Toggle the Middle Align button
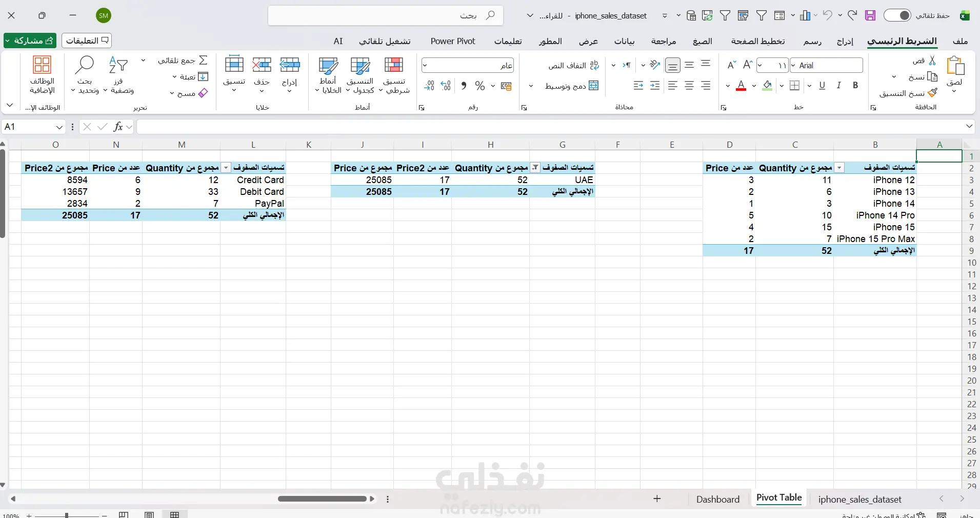Image resolution: width=980 pixels, height=518 pixels. point(689,65)
